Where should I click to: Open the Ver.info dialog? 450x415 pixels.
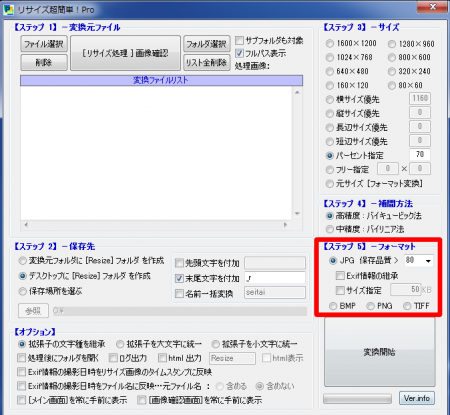tap(417, 398)
